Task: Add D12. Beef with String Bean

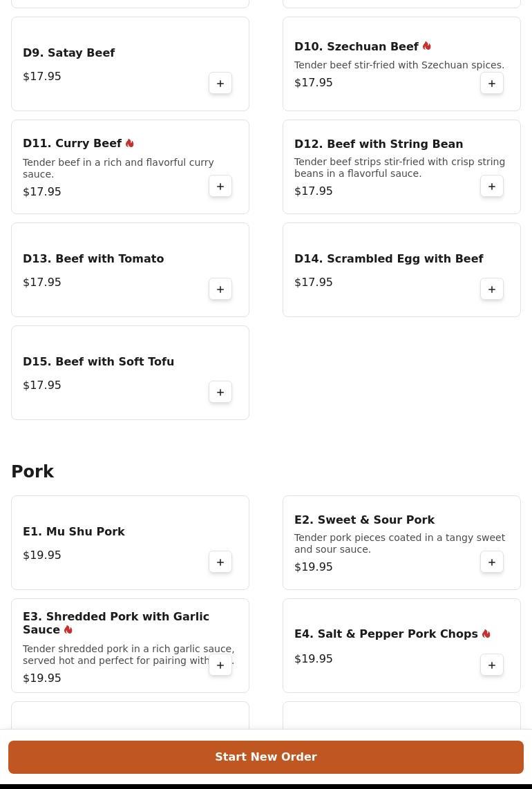Action: (492, 187)
